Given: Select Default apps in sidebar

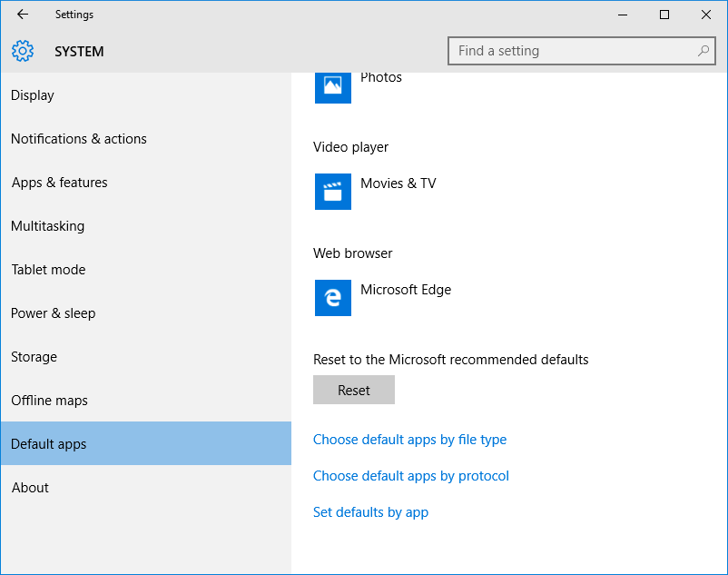Looking at the screenshot, I should point(146,443).
